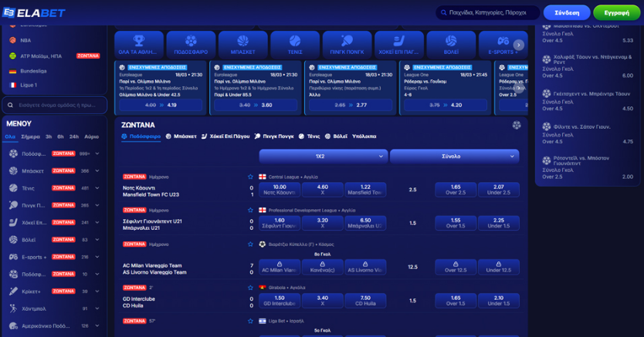The height and width of the screenshot is (337, 644).
Task: Click the ΟΛΑ ΤΑ ΑΘΛΗΜΑΤΑ trophy tile
Action: pyautogui.click(x=139, y=45)
